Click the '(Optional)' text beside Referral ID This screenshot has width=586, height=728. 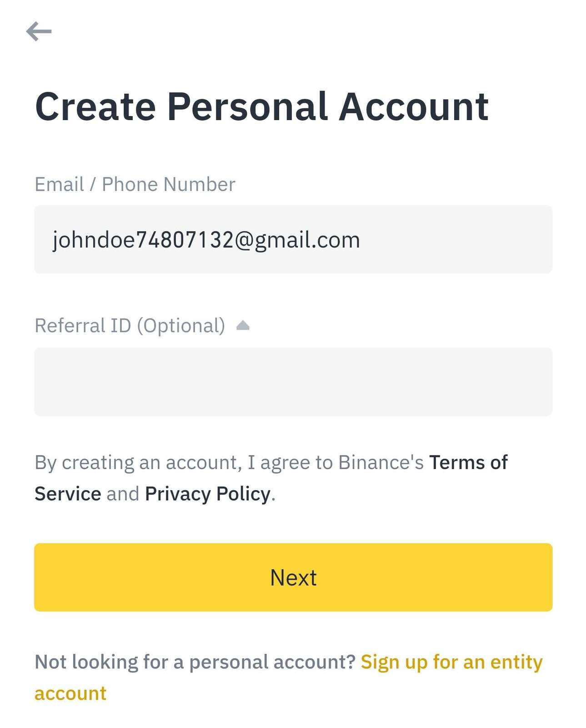point(181,326)
